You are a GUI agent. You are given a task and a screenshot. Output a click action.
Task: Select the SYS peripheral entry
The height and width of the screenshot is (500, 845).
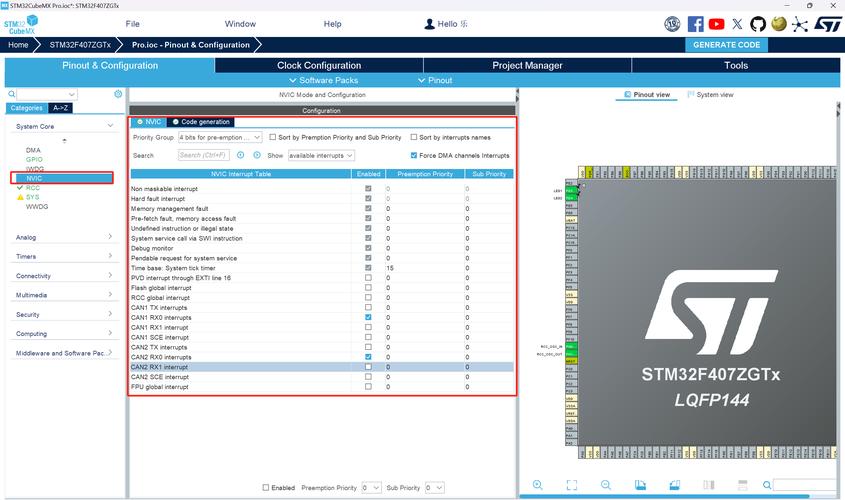32,197
